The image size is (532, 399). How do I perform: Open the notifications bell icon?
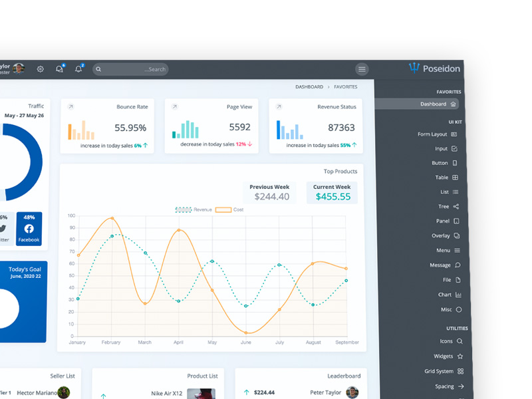79,68
